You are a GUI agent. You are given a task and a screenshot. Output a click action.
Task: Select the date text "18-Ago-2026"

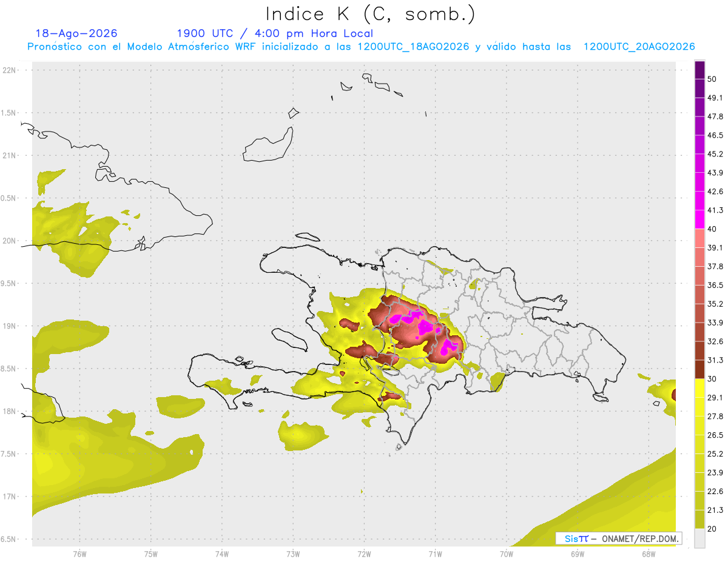(76, 33)
